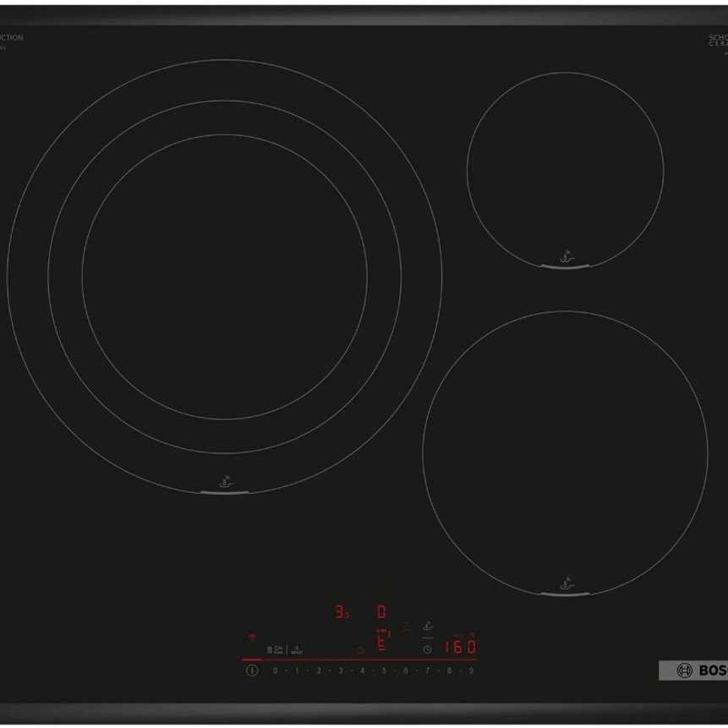
Task: Toggle the boost key beside the pause control
Action: pyautogui.click(x=297, y=649)
